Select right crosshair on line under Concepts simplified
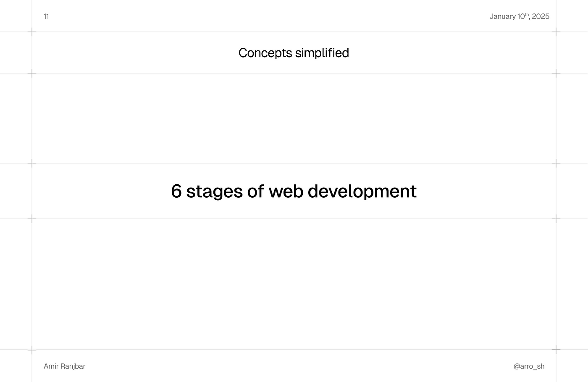This screenshot has height=382, width=588. tap(556, 73)
